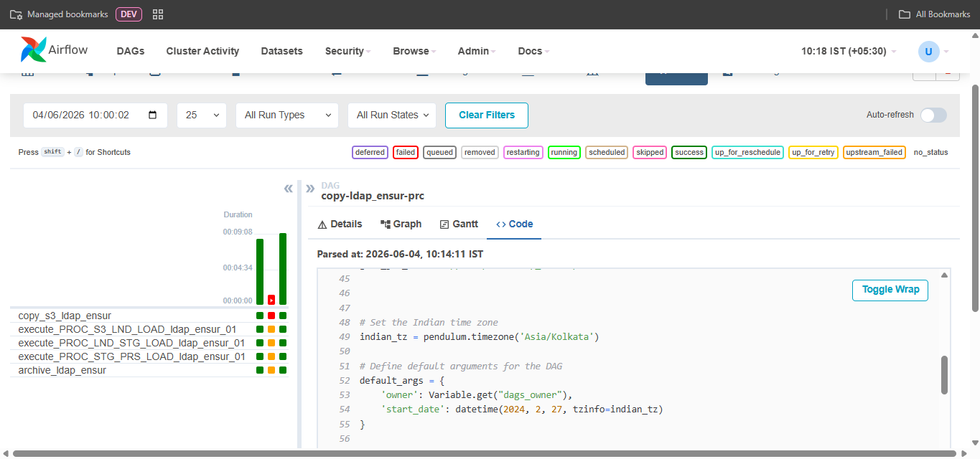Switch to the Gantt tab
This screenshot has height=459, width=980.
(x=459, y=224)
